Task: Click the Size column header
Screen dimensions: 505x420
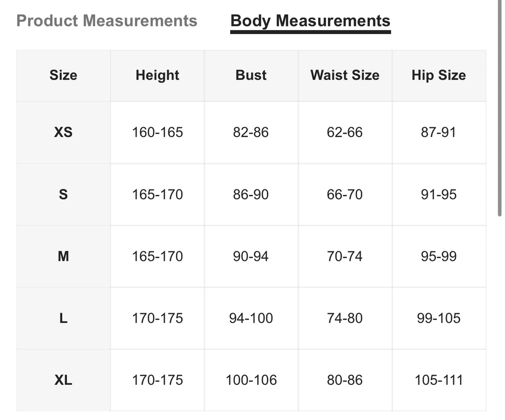Action: point(63,75)
